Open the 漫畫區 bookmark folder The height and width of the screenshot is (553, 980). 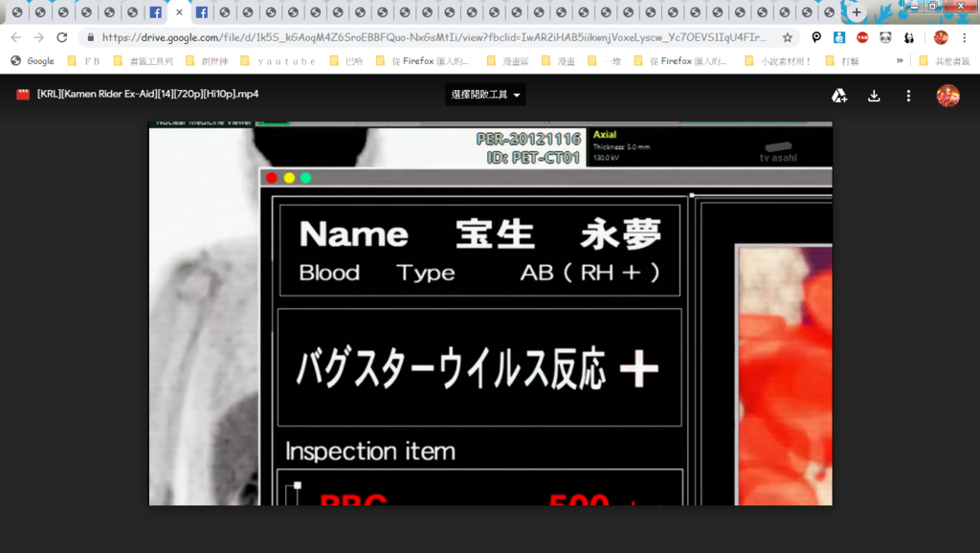[508, 60]
